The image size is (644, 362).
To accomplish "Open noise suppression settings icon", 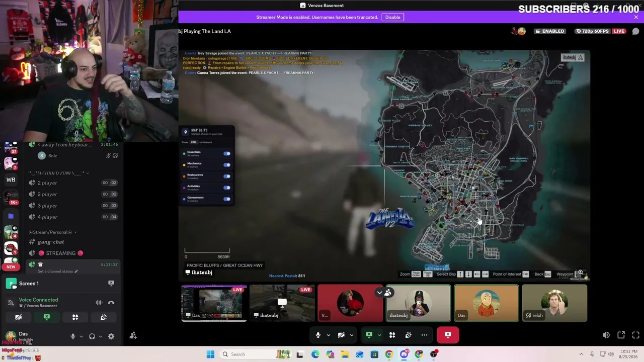I will (99, 302).
